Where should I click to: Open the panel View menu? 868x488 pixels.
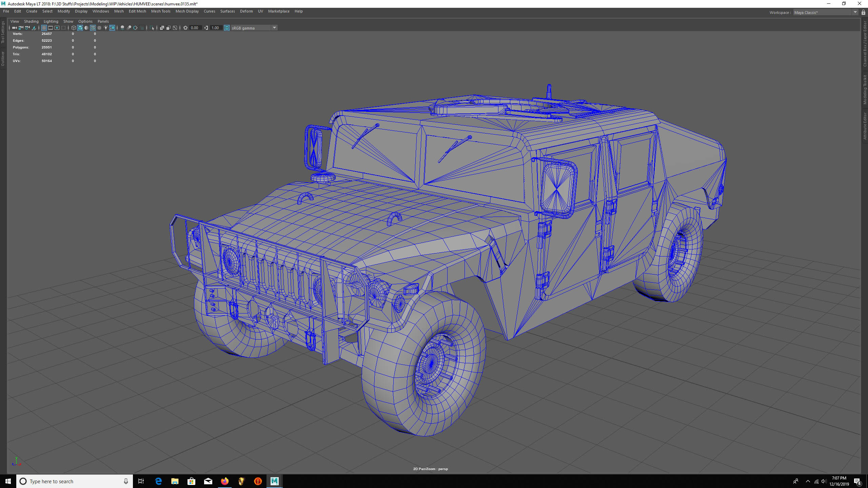tap(15, 21)
